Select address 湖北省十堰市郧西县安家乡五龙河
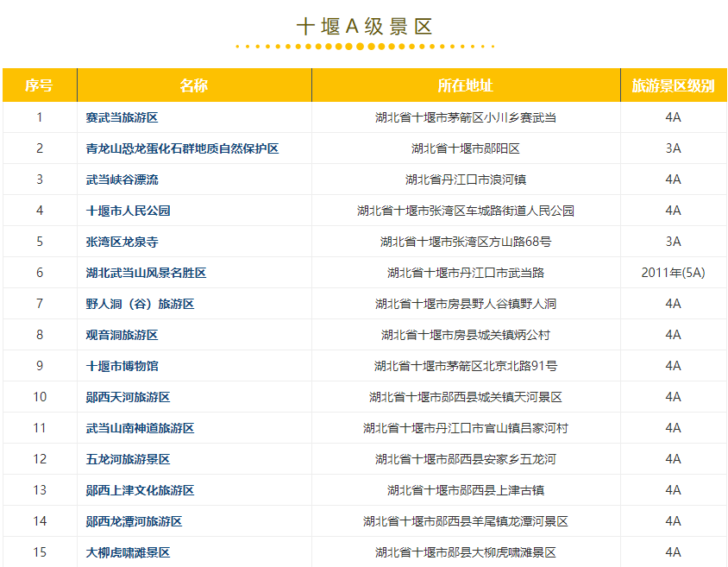Screen dimensions: 728x567 (x=466, y=460)
